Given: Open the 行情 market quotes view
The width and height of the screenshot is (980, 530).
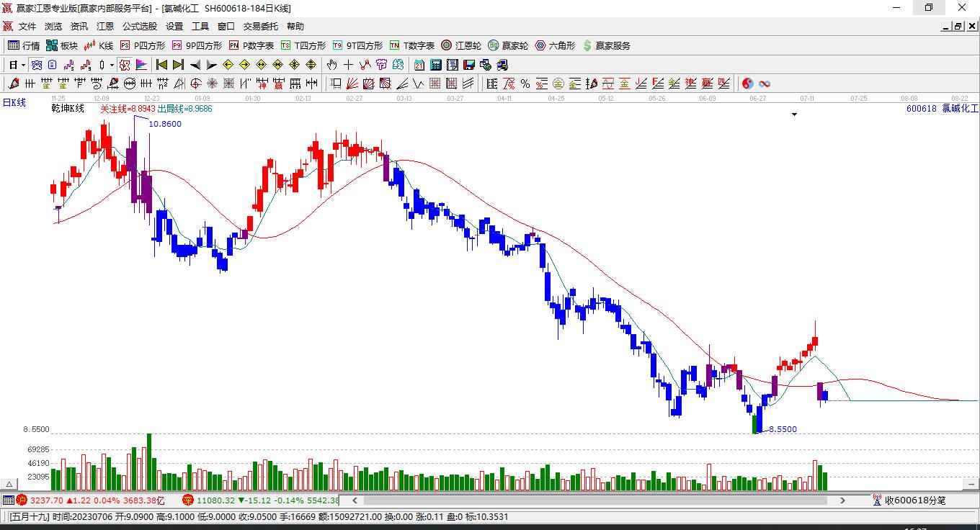Looking at the screenshot, I should 24,45.
